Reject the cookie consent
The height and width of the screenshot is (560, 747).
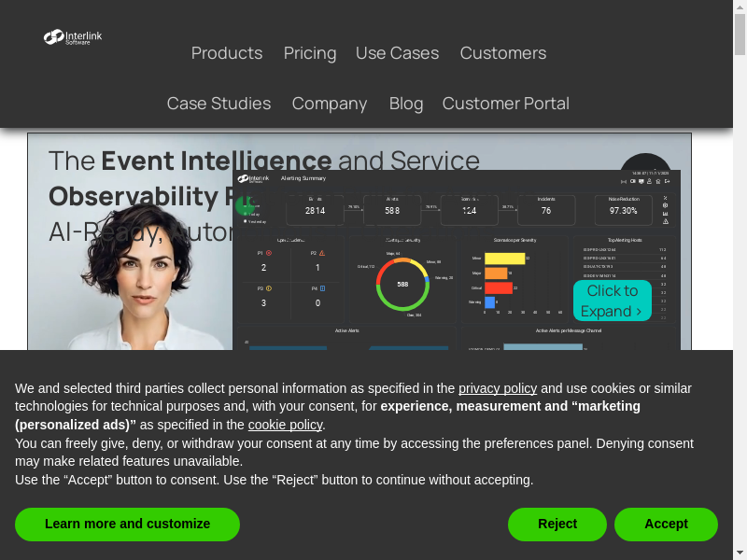pyautogui.click(x=557, y=525)
